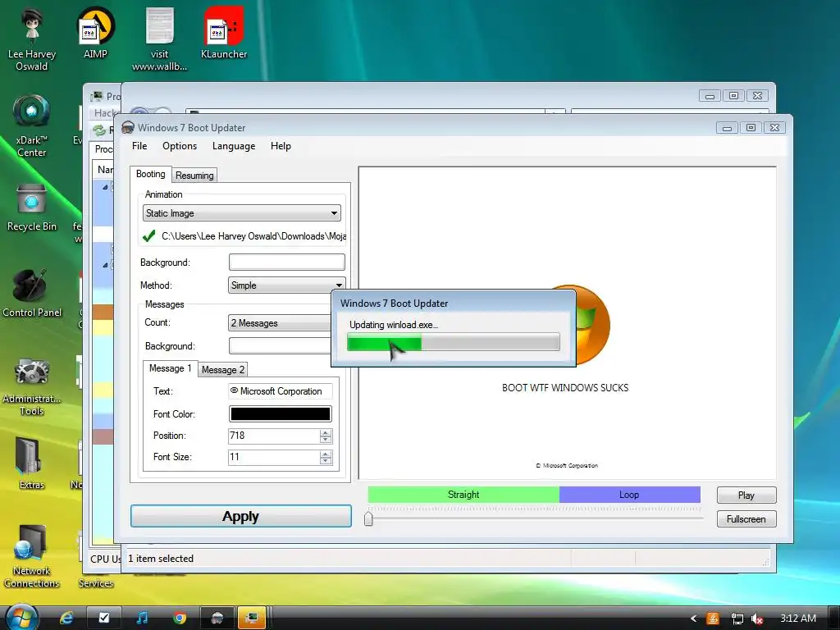Decrease the Font Size spinner value
The image size is (840, 630).
pos(326,461)
